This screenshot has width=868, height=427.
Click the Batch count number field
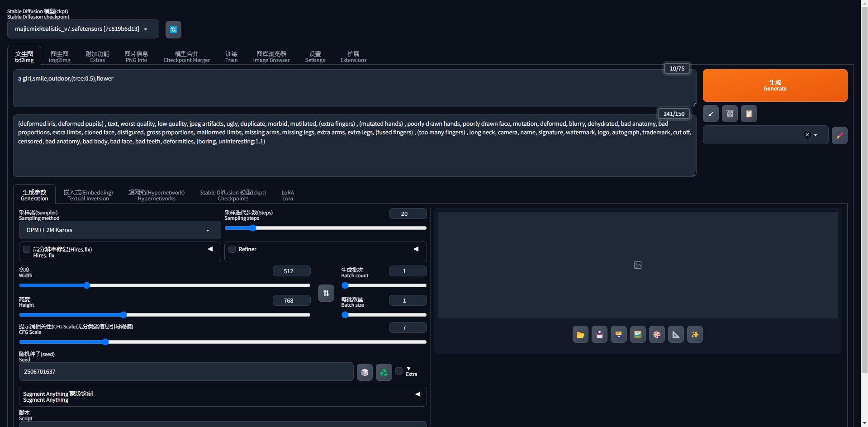click(408, 271)
